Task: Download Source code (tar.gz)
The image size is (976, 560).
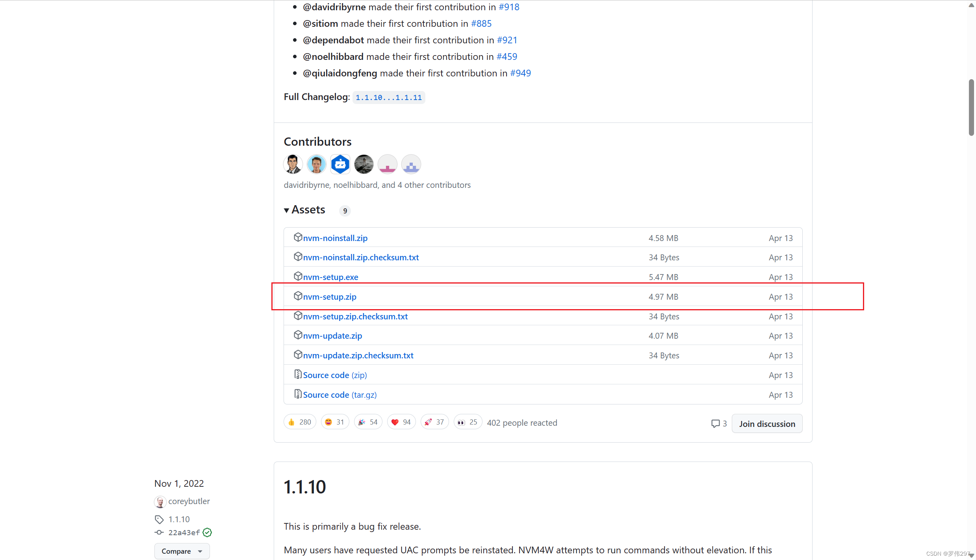Action: pyautogui.click(x=340, y=395)
